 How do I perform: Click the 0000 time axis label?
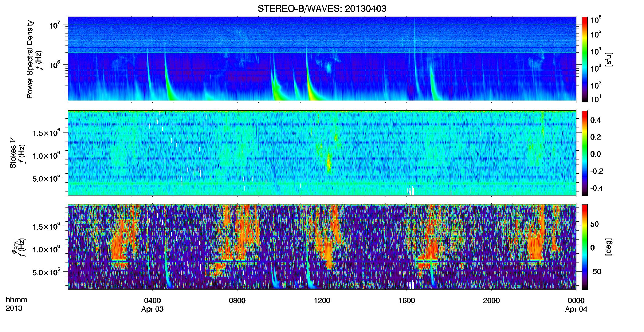point(576,300)
